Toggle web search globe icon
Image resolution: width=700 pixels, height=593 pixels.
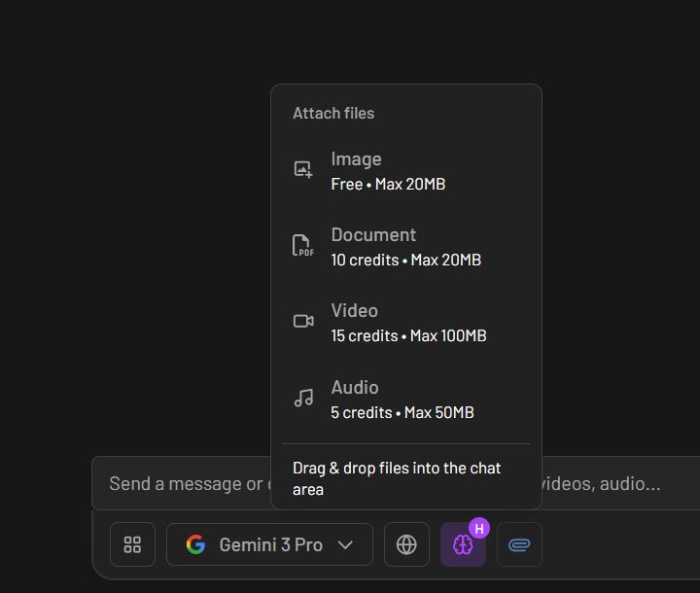coord(406,544)
